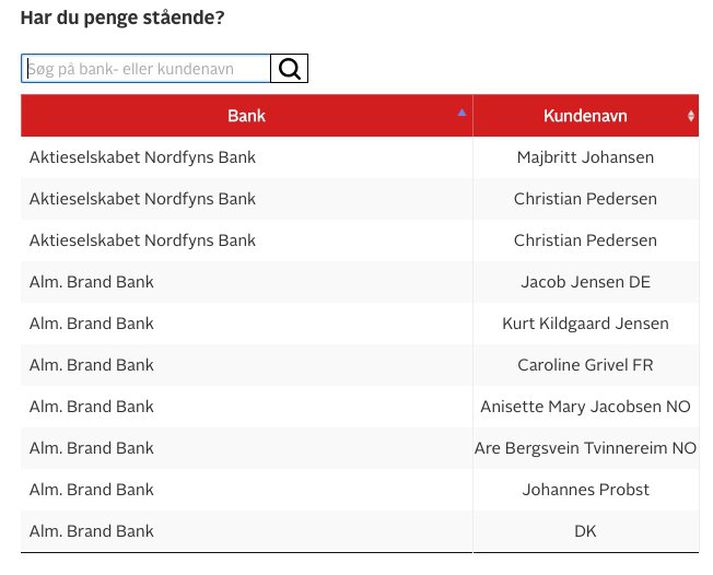The height and width of the screenshot is (575, 713).
Task: Click first Aktieselskabet Nordfyns Bank cell
Action: click(246, 157)
